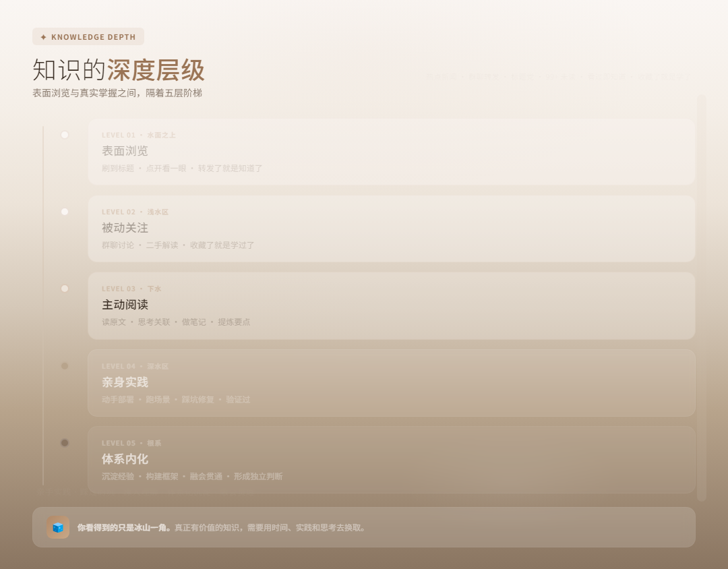Click the heading 知识的深度层级

[119, 70]
